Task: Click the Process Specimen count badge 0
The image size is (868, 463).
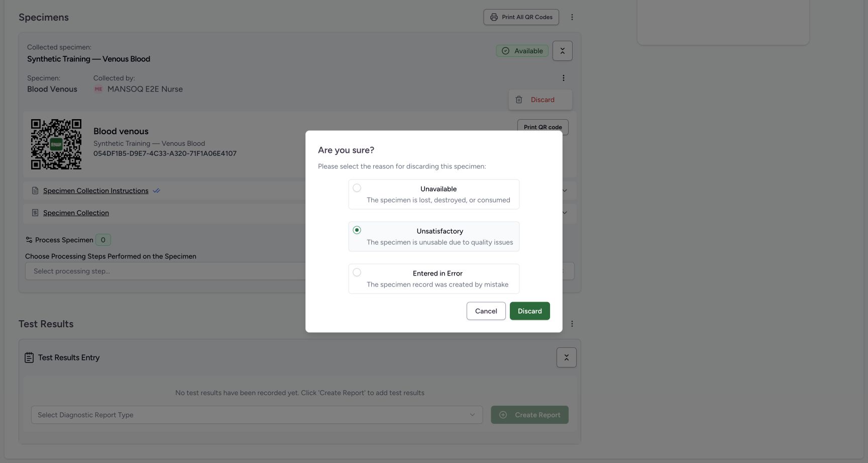Action: [103, 240]
